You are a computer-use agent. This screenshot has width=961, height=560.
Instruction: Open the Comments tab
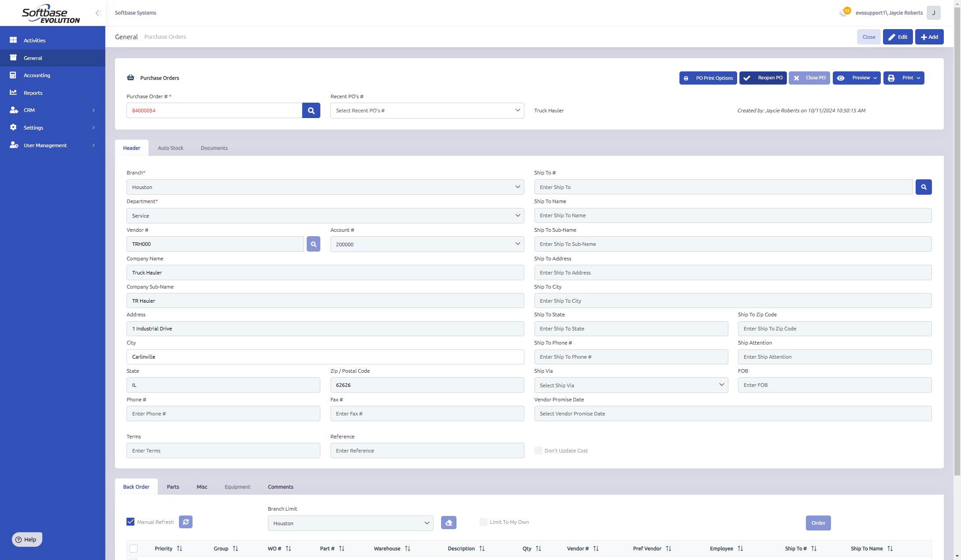pos(280,487)
